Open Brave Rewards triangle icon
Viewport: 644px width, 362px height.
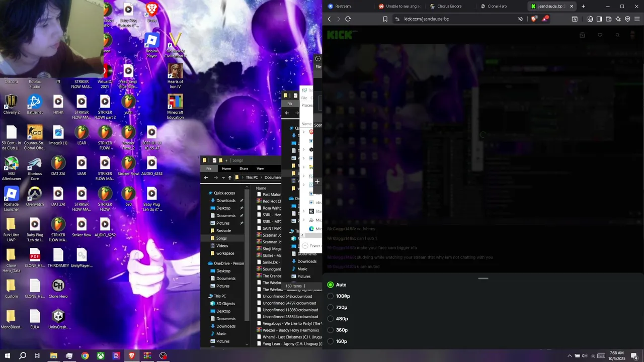tap(545, 19)
